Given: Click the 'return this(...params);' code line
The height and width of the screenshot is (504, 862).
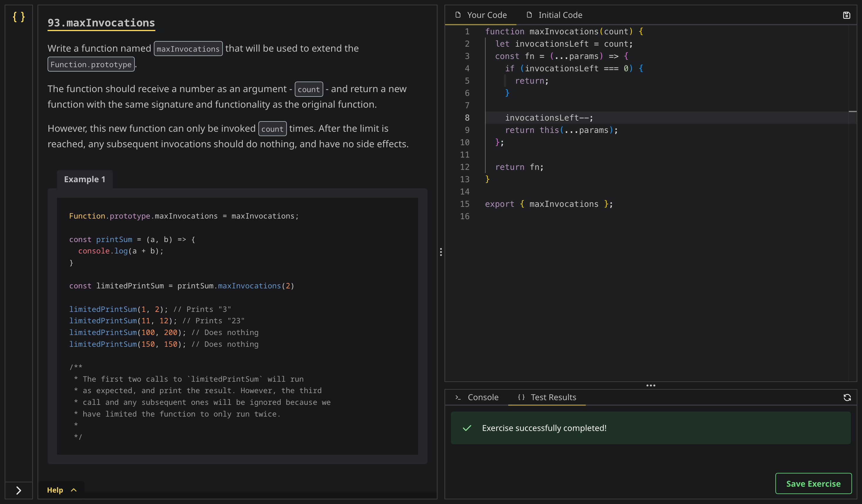Looking at the screenshot, I should point(561,130).
